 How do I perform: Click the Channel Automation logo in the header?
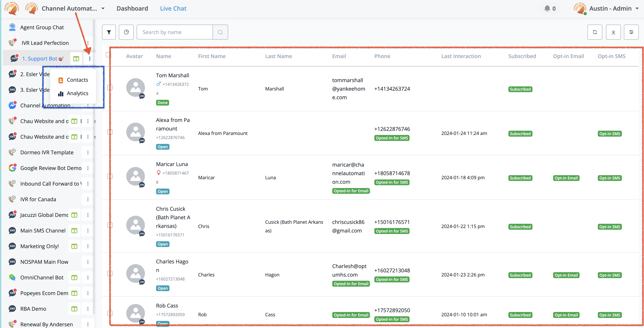[x=11, y=8]
